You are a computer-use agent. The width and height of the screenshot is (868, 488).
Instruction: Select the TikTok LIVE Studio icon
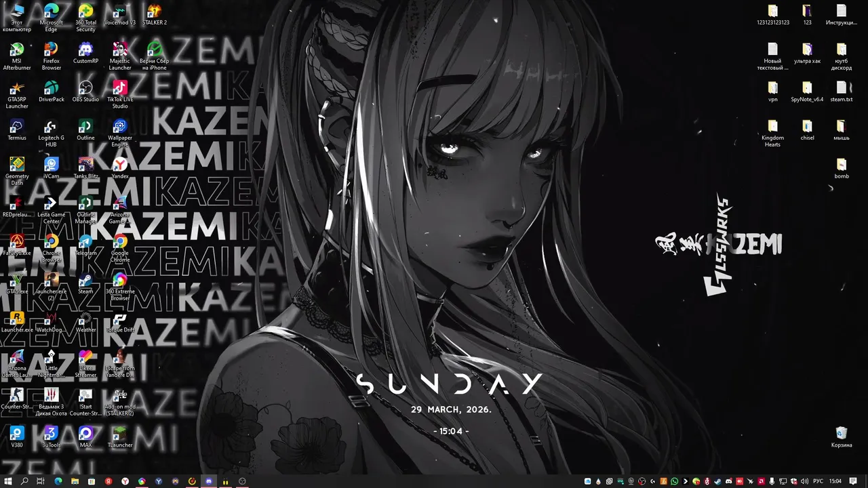pyautogui.click(x=120, y=95)
